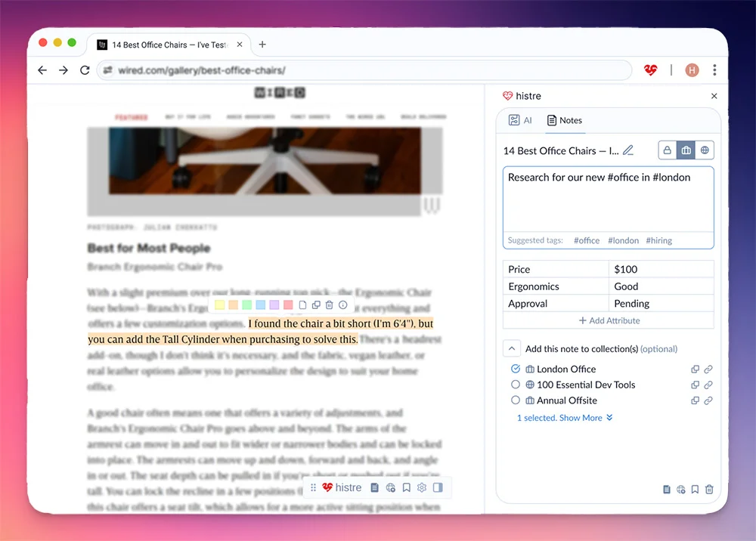
Task: Switch to the AI tab
Action: point(520,120)
